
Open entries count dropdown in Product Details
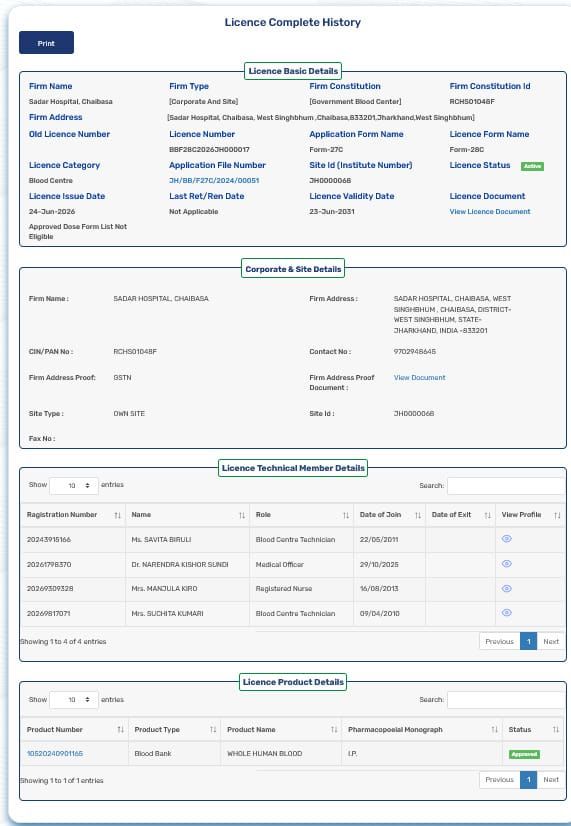point(74,700)
